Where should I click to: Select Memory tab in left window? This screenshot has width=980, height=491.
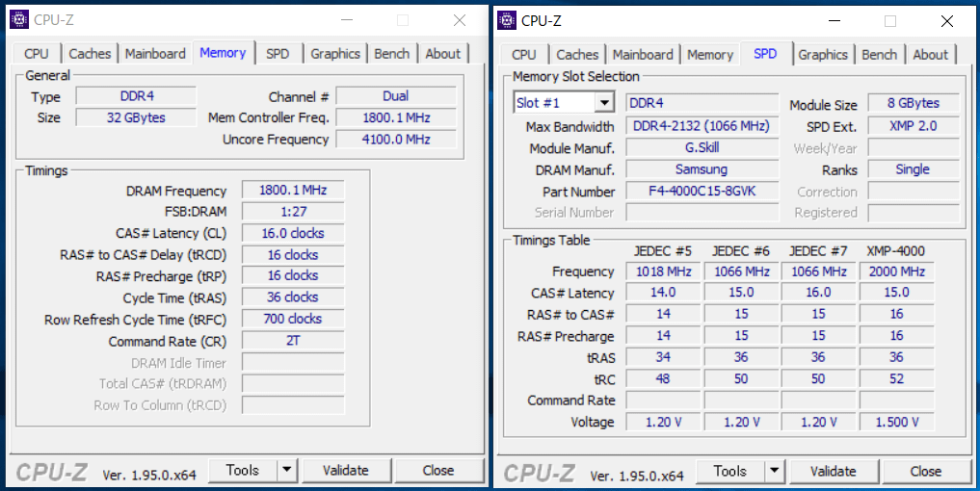point(224,53)
